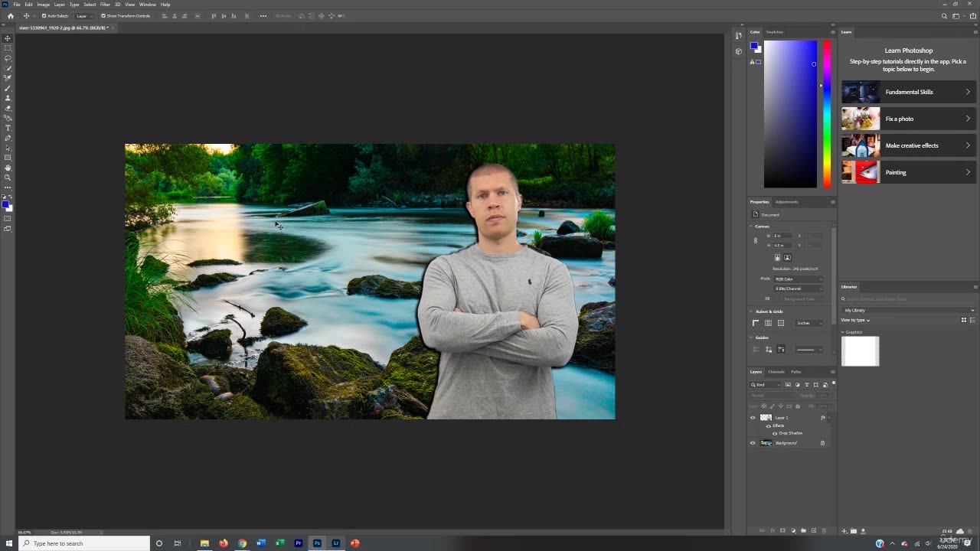Open the My Library dropdown

(909, 310)
